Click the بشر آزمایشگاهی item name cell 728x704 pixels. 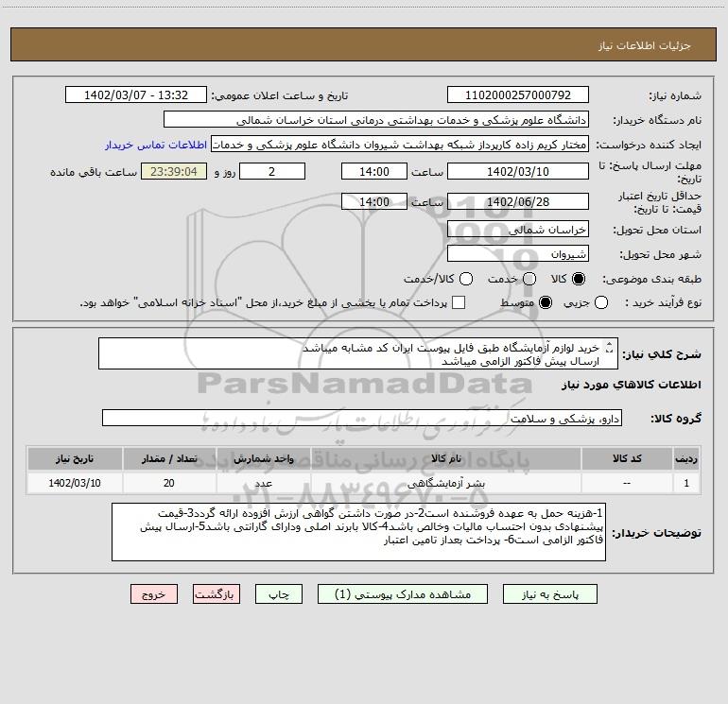click(x=445, y=483)
